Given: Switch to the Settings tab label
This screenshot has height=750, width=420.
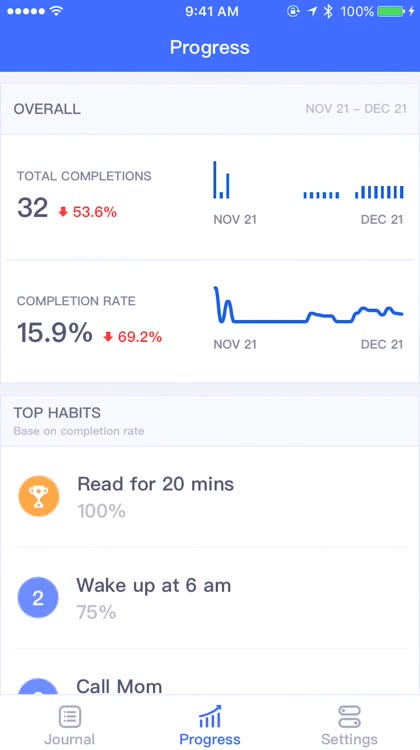Looking at the screenshot, I should pyautogui.click(x=349, y=739).
